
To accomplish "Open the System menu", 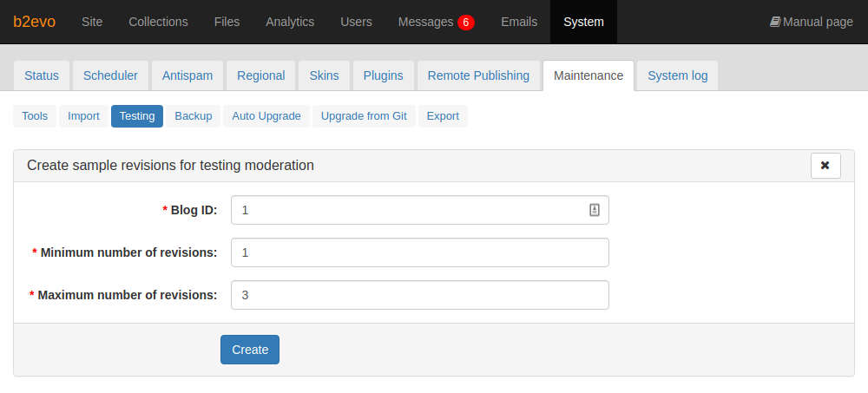I will pyautogui.click(x=583, y=22).
